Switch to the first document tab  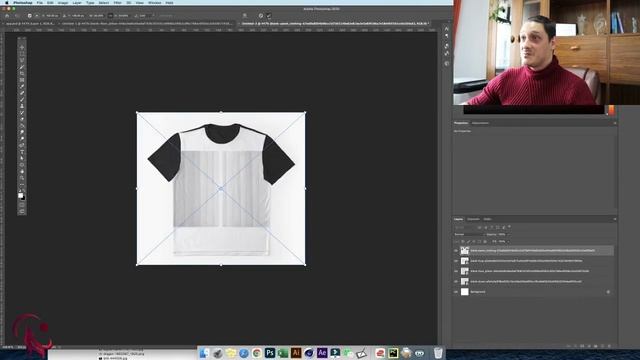click(30, 24)
